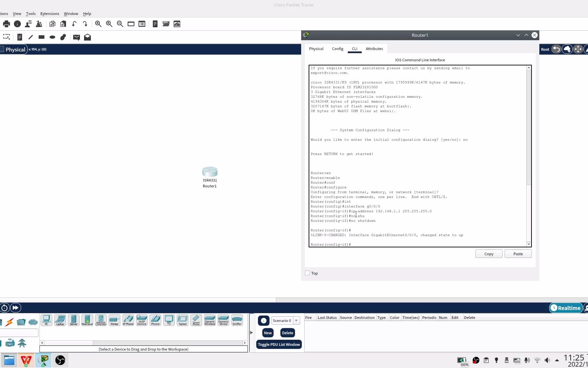
Task: Select the Draw Line tool
Action: tap(31, 37)
